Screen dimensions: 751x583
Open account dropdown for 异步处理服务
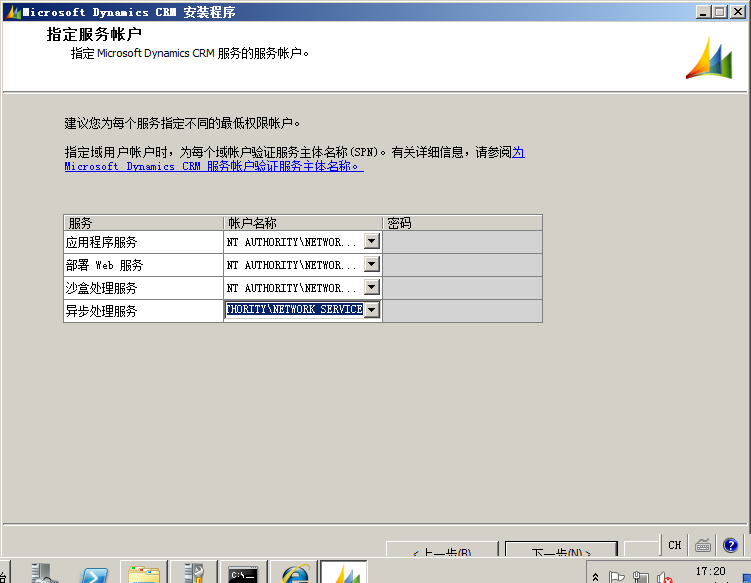372,310
